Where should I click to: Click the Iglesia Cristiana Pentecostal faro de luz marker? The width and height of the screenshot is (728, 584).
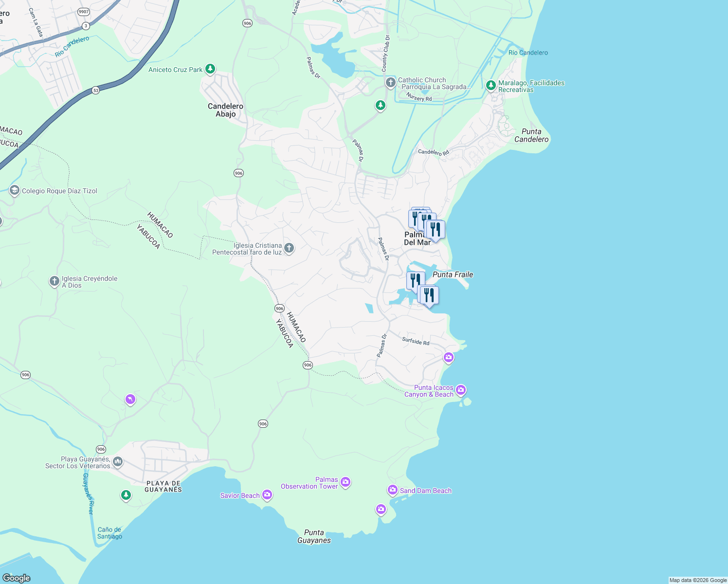(289, 248)
